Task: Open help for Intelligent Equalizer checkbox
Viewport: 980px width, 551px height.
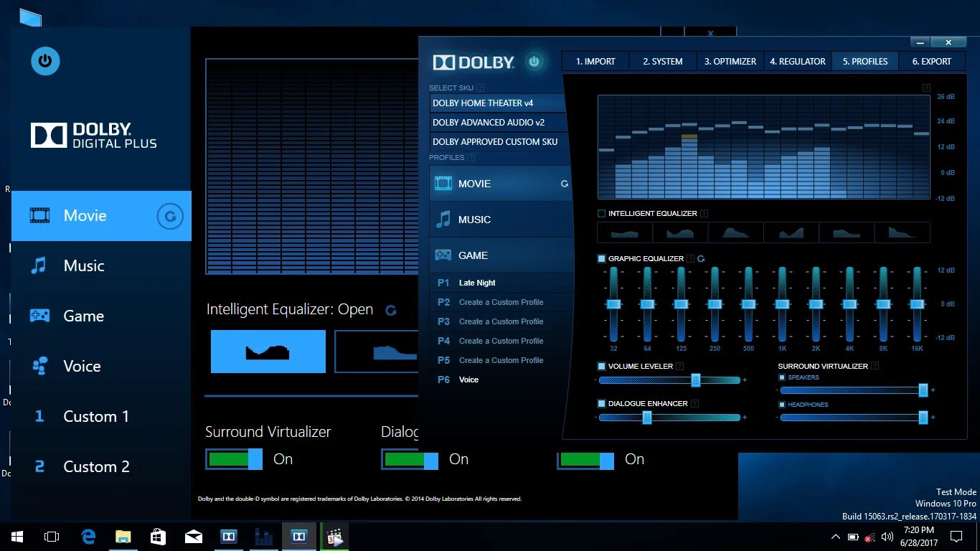Action: pyautogui.click(x=704, y=213)
